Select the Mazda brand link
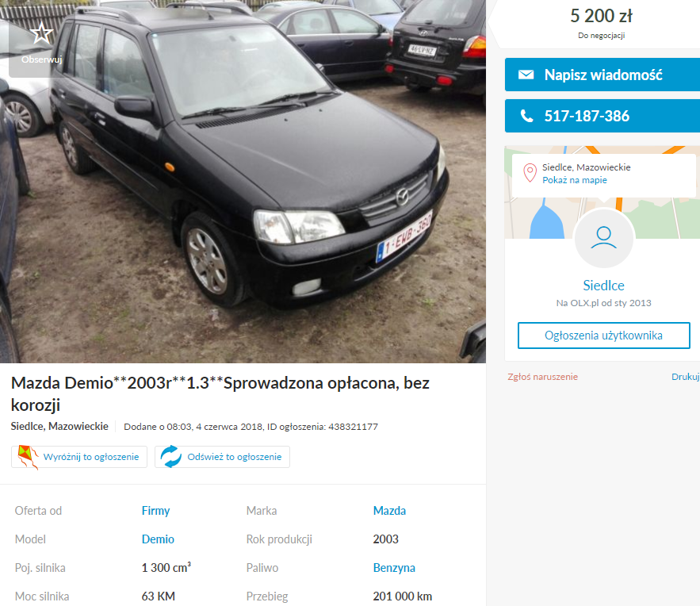The image size is (700, 606). [x=389, y=511]
